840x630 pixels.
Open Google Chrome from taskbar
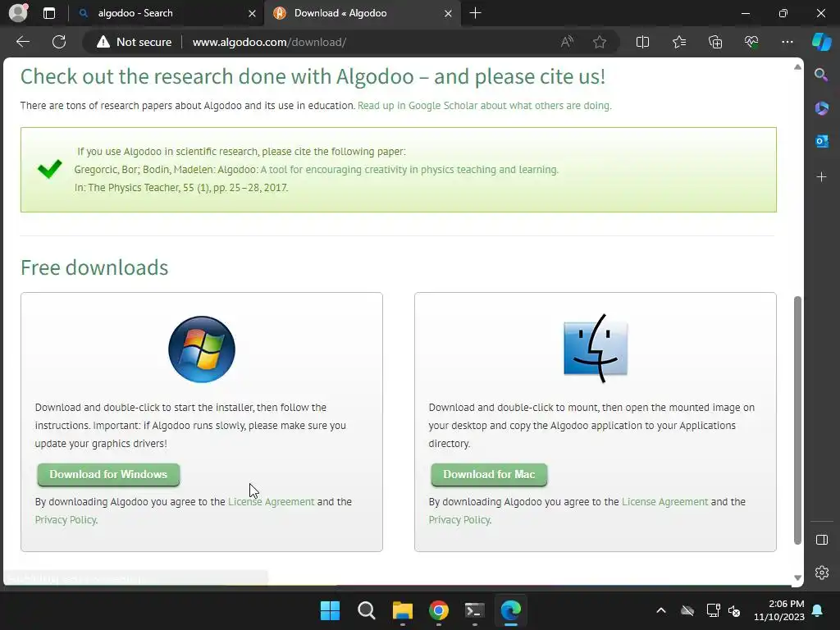(439, 610)
